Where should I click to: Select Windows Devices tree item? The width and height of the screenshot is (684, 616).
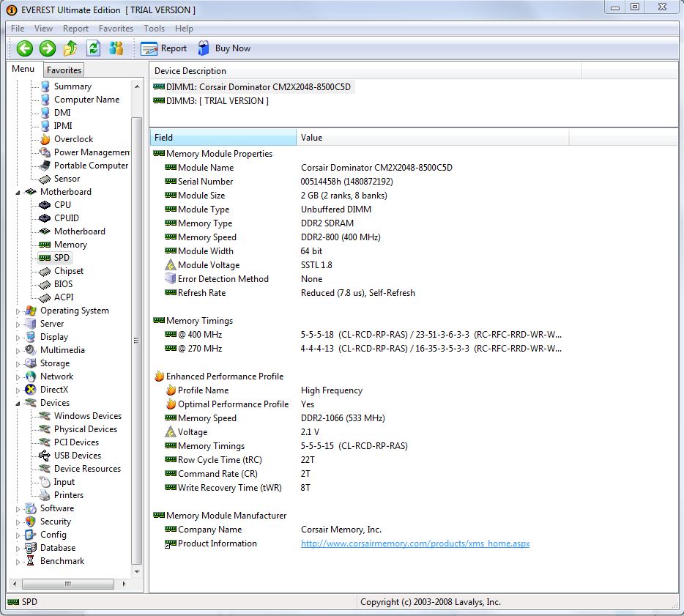tap(88, 416)
